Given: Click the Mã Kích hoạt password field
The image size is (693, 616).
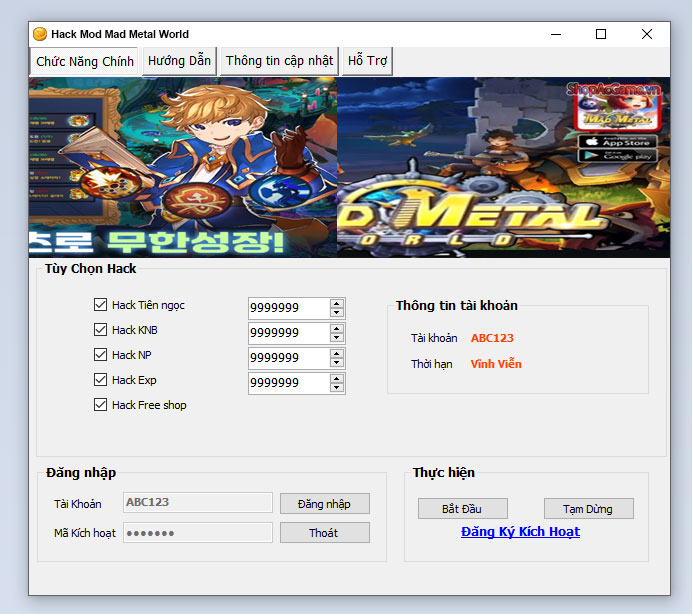Looking at the screenshot, I should [x=198, y=533].
